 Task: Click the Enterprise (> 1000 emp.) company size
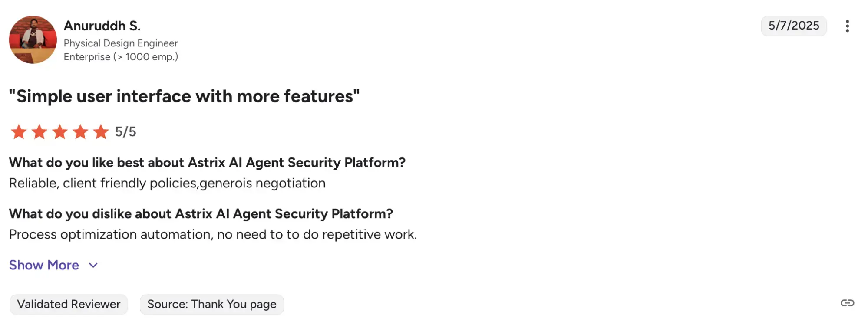coord(121,57)
